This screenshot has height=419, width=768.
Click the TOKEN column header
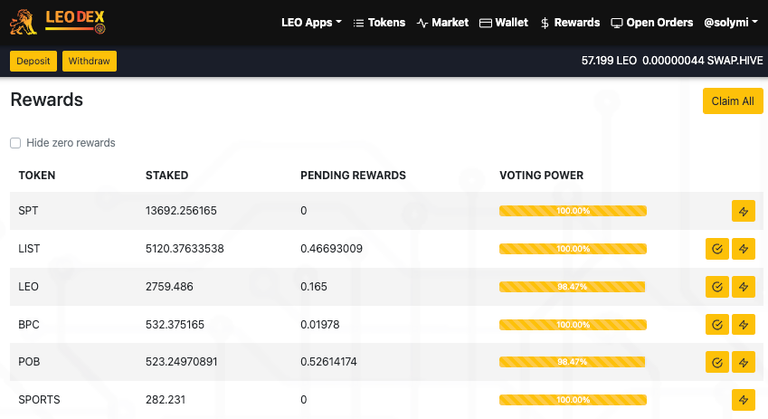tap(37, 175)
